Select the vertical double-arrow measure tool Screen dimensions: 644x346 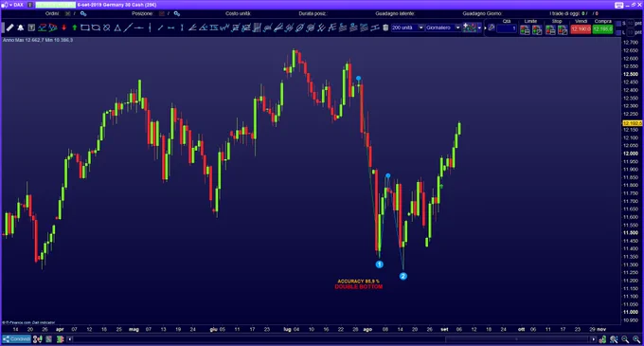point(182,27)
